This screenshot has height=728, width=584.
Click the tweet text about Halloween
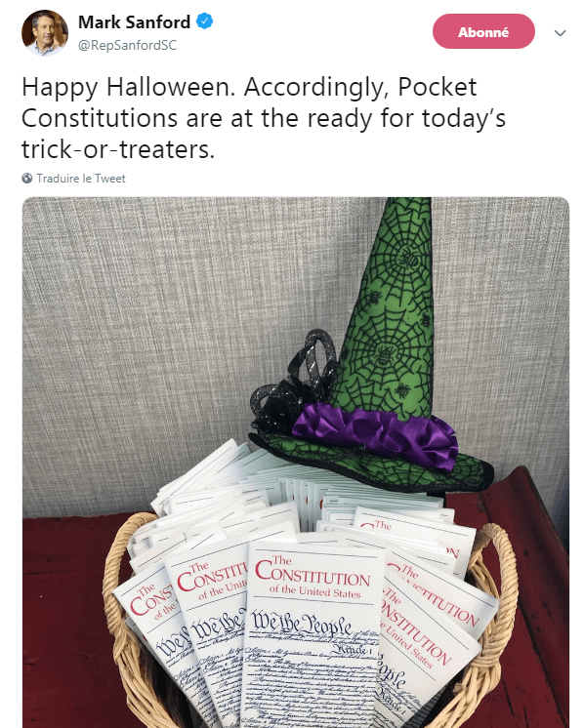click(x=264, y=118)
